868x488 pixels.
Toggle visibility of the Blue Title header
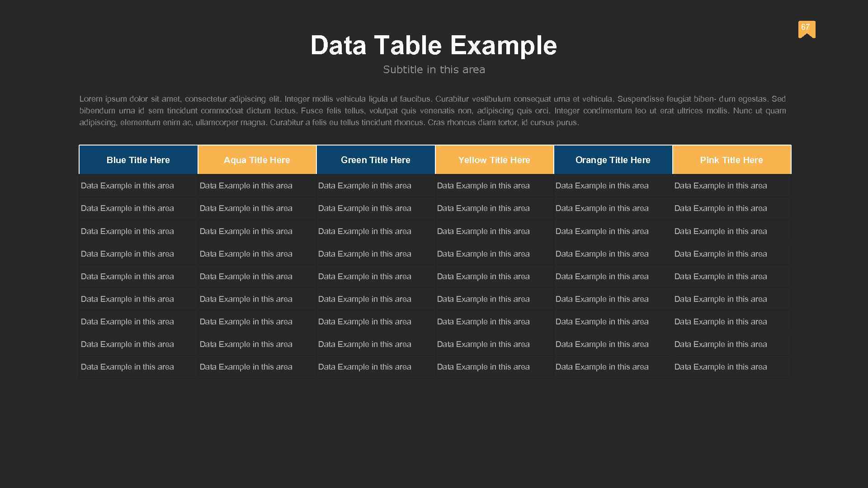pyautogui.click(x=138, y=159)
